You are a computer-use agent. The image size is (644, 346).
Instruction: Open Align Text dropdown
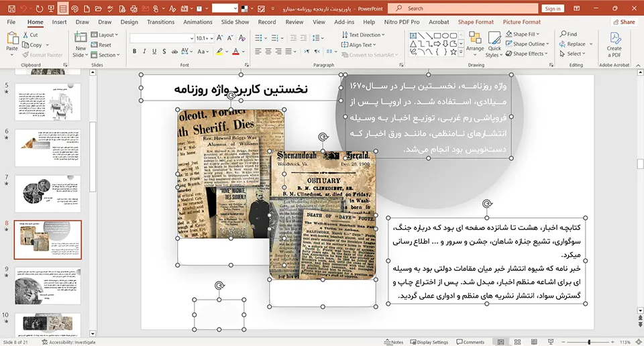click(359, 45)
